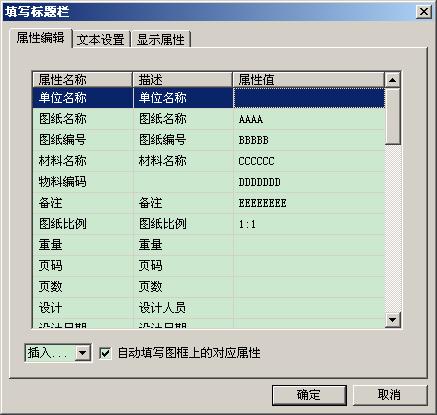
Task: Open the 显示属性 tab
Action: [160, 39]
